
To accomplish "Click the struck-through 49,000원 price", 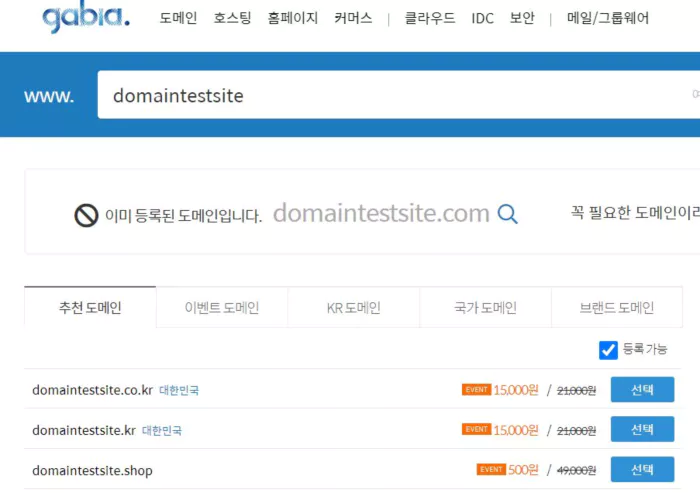I will tap(576, 470).
